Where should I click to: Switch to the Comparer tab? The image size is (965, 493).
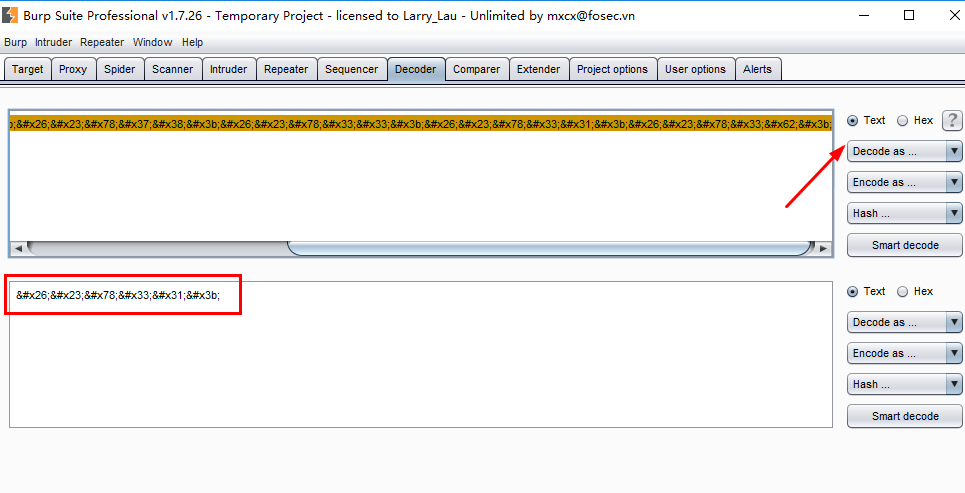click(x=477, y=69)
